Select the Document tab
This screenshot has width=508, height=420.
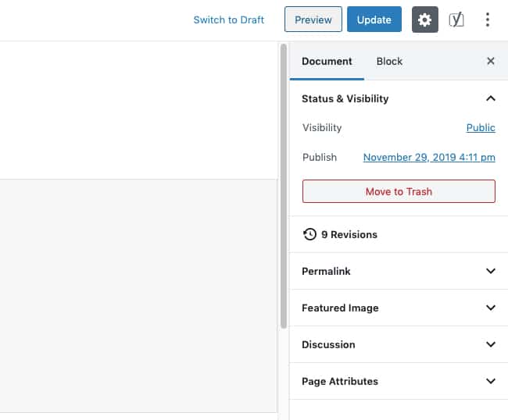click(x=327, y=61)
